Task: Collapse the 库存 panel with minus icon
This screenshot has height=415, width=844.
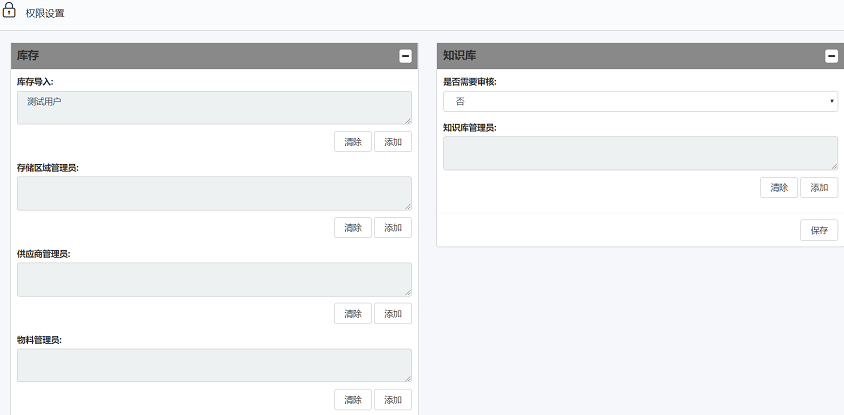Action: (405, 56)
